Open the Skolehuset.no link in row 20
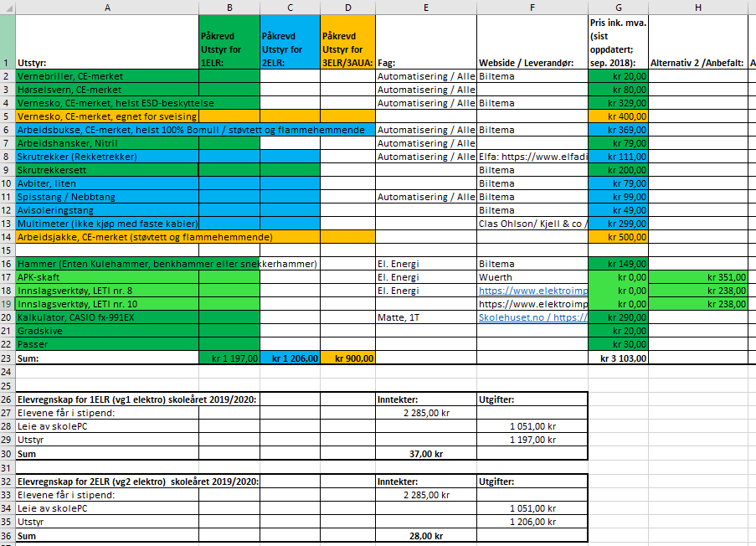This screenshot has height=546, width=756. point(532,317)
